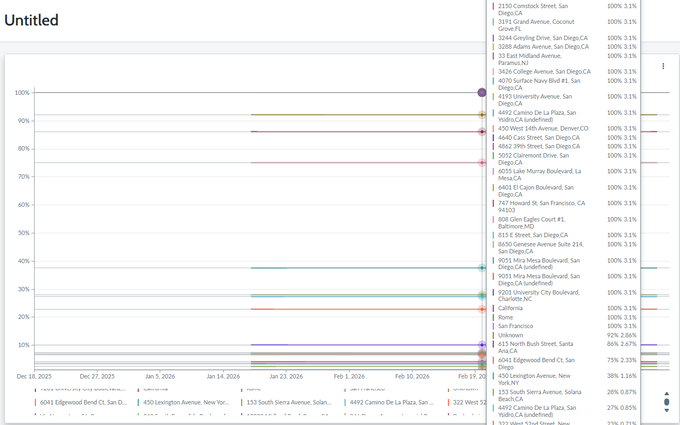Click tooltip row 33 East Midland Avenue, Paramus

pyautogui.click(x=565, y=59)
